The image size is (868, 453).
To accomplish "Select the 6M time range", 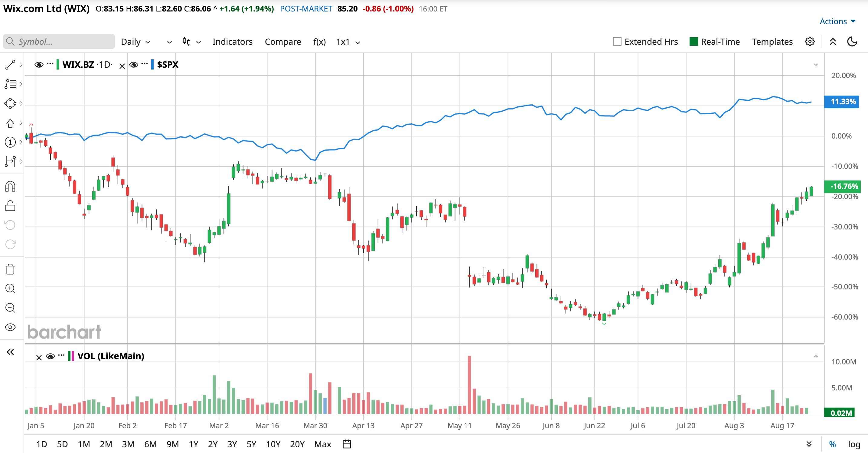I will click(150, 444).
